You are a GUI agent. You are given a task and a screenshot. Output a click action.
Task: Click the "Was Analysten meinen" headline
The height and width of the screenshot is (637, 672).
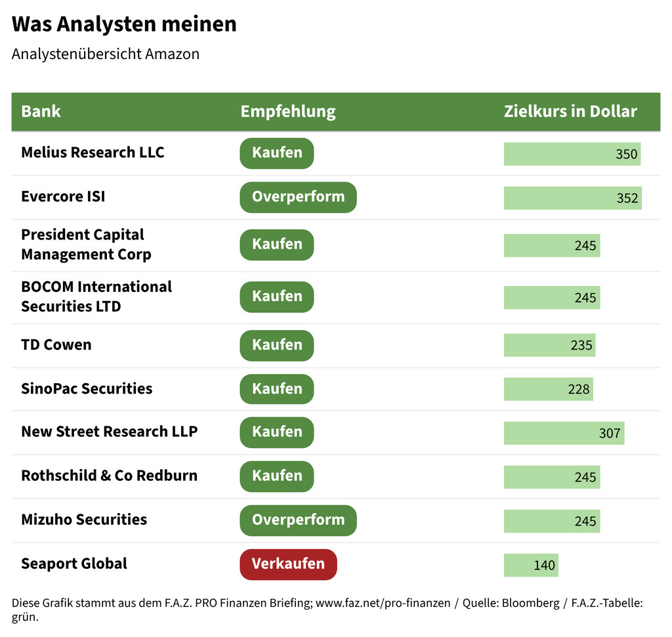click(x=124, y=24)
